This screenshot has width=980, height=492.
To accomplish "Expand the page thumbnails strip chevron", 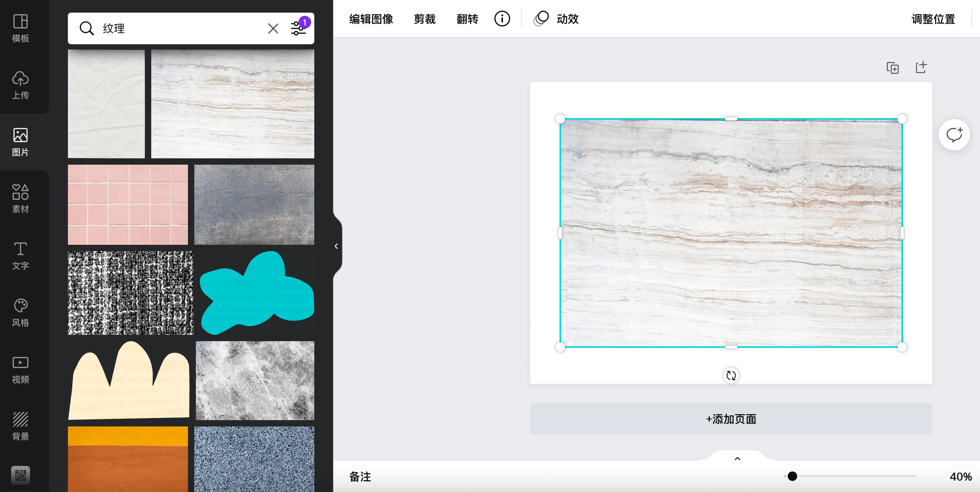I will pos(738,458).
